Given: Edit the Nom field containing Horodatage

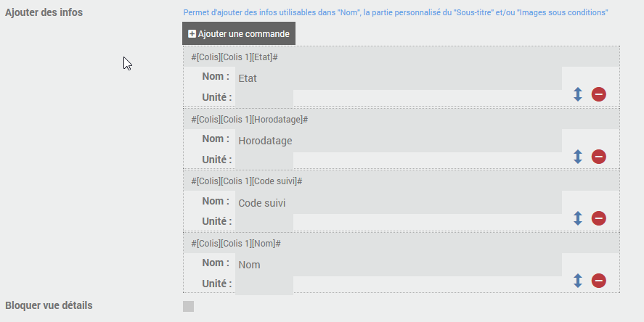Looking at the screenshot, I should click(398, 141).
